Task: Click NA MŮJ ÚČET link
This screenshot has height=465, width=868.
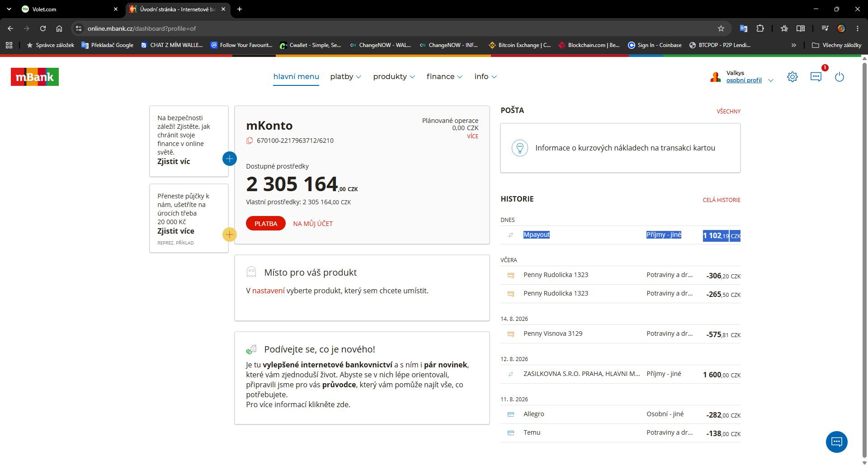Action: (313, 224)
